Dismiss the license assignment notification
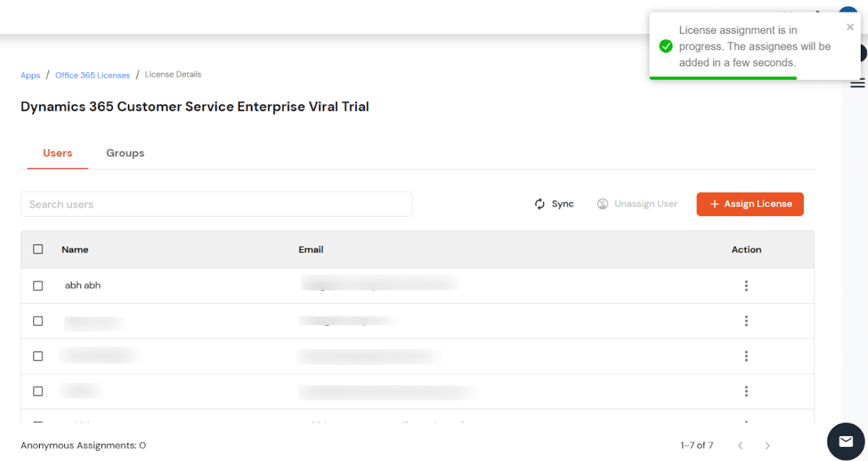This screenshot has height=461, width=868. 850,26
